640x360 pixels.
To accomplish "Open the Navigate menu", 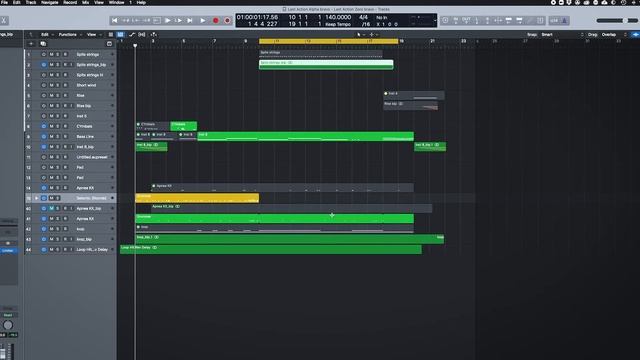I will 49,2.
